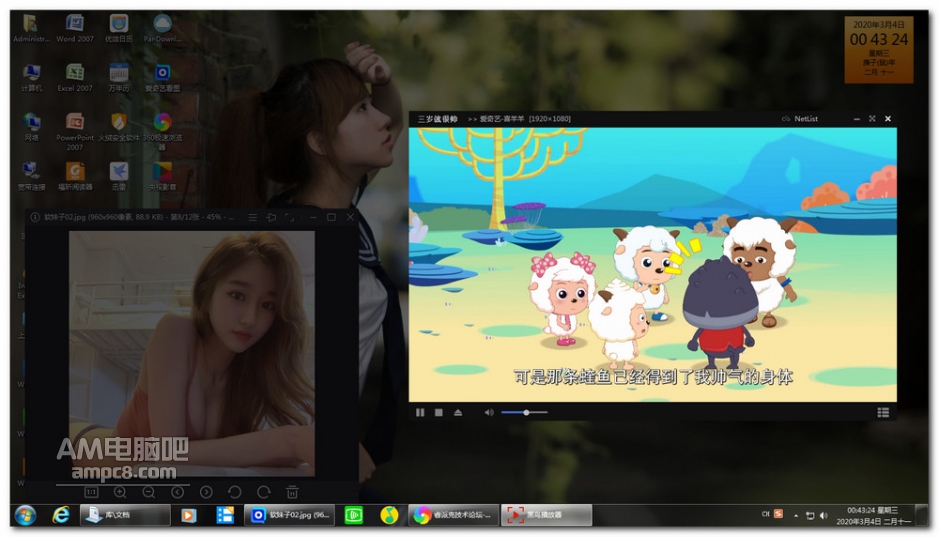Show hidden tray icons arrow
Image resolution: width=939 pixels, height=537 pixels.
796,515
